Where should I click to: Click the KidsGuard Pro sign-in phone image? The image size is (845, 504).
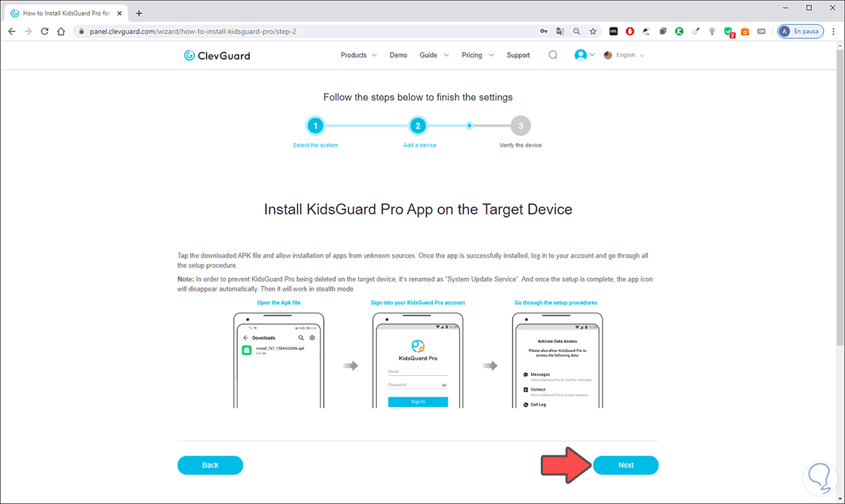pyautogui.click(x=418, y=360)
